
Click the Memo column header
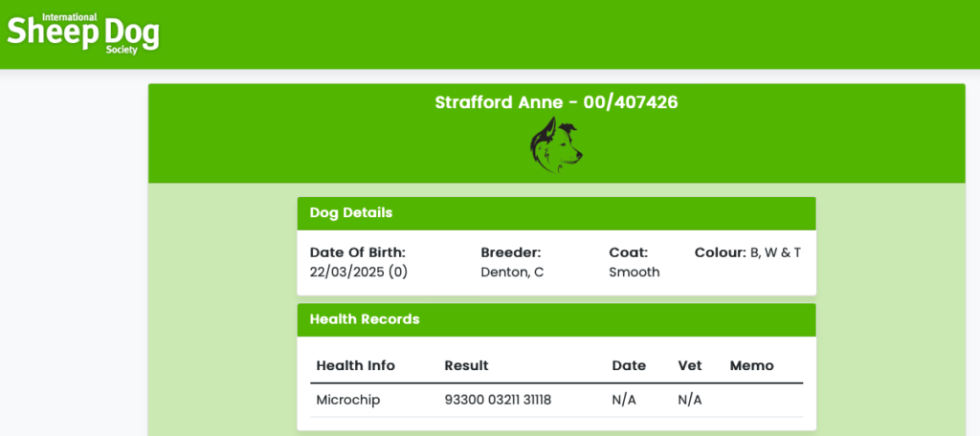tap(752, 365)
